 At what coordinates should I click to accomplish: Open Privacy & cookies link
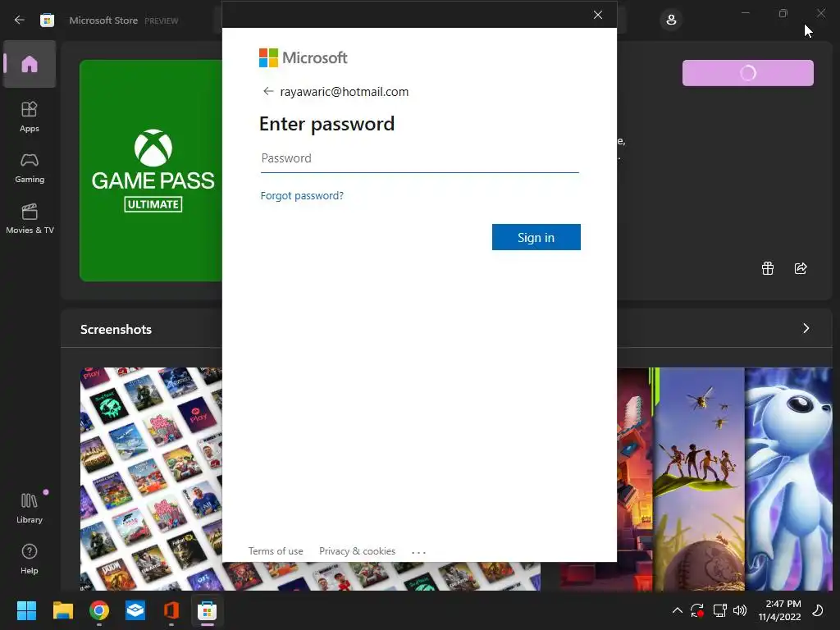coord(357,551)
